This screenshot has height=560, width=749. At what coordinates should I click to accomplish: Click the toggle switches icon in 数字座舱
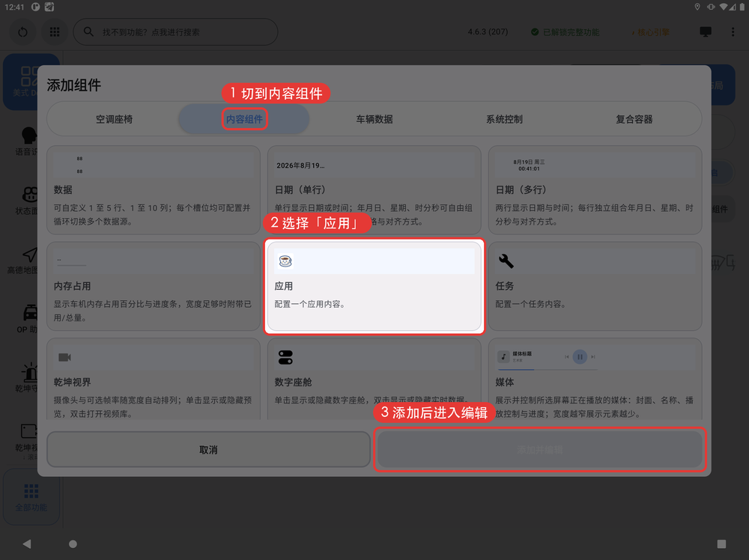point(285,357)
